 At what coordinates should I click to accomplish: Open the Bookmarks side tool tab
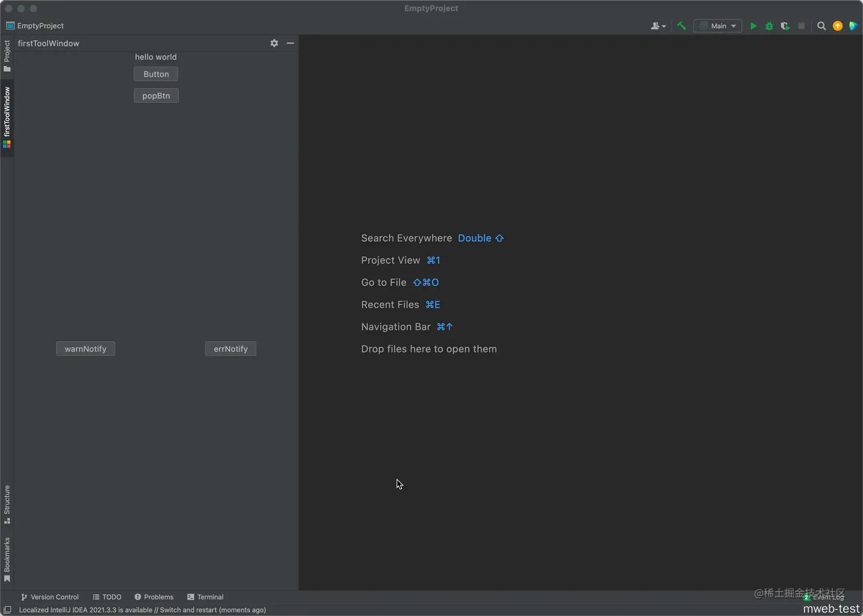7,560
